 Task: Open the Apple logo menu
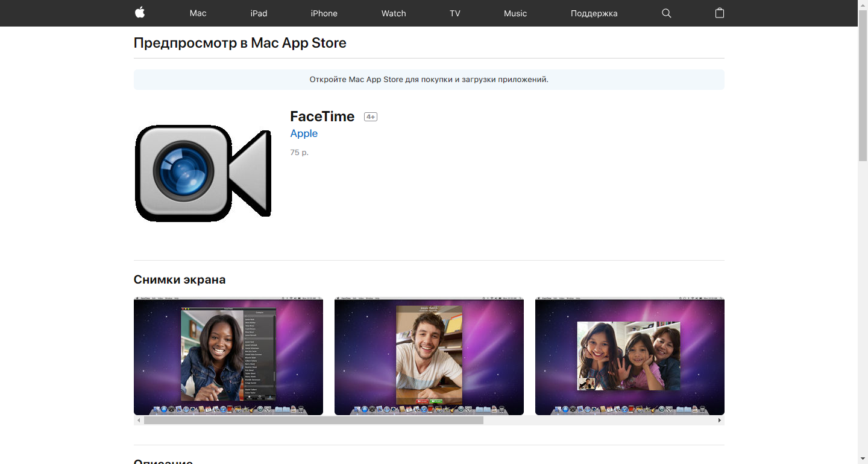tap(139, 13)
